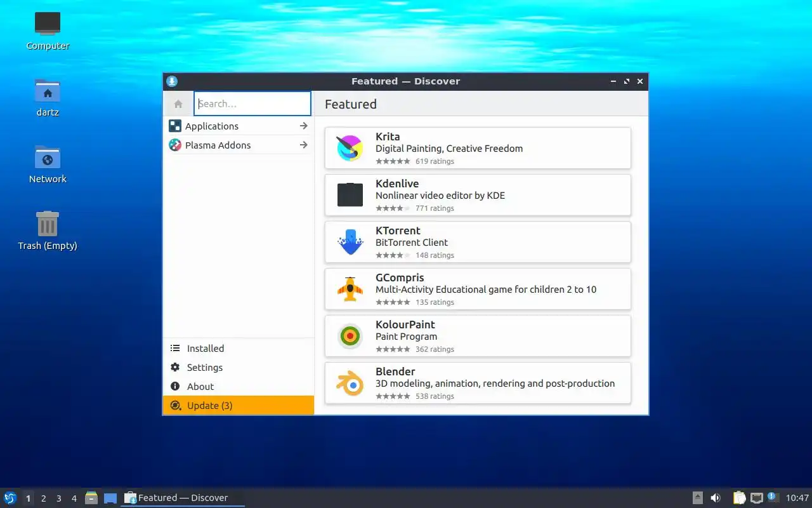Screen dimensions: 812x508
Task: Click the Discover logo in the title bar
Action: pyautogui.click(x=172, y=81)
